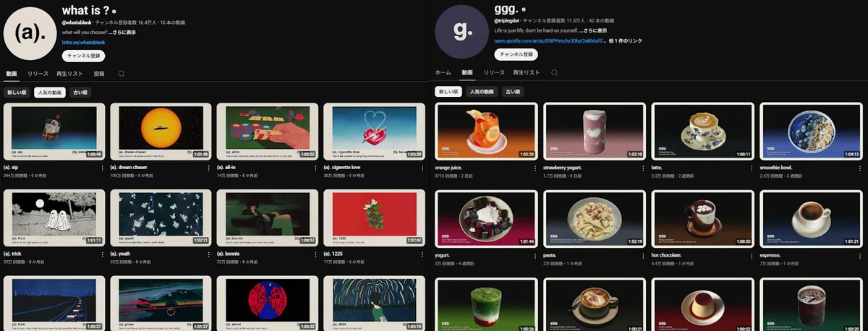Screen dimensions: 868x331
Task: Open the three-dot menu for '(a). 1225'
Action: (424, 254)
